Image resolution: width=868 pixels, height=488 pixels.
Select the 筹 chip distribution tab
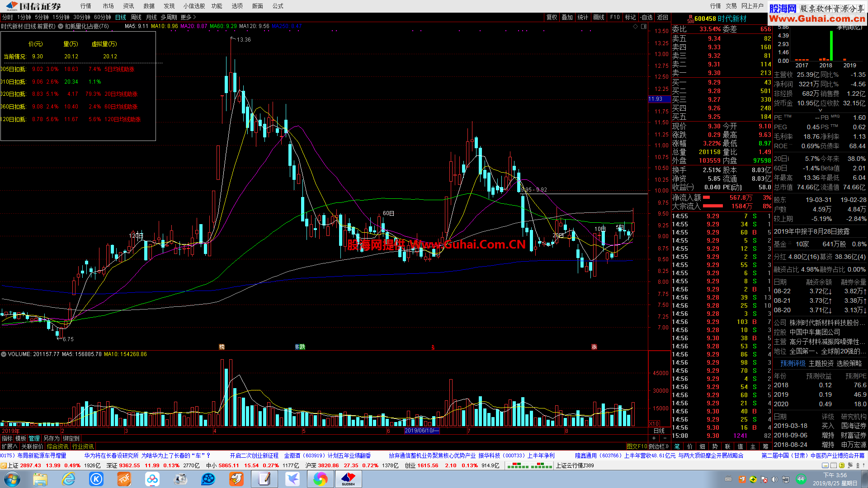pos(765,446)
